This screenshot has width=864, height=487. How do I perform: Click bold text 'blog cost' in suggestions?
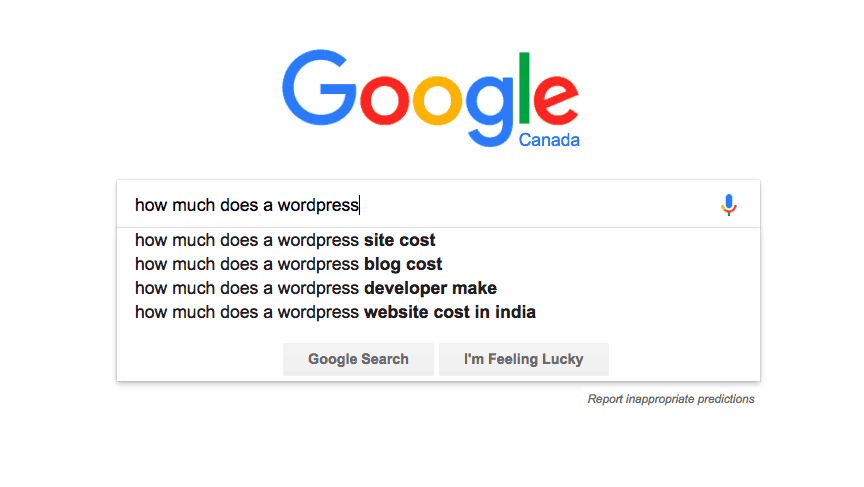point(403,264)
